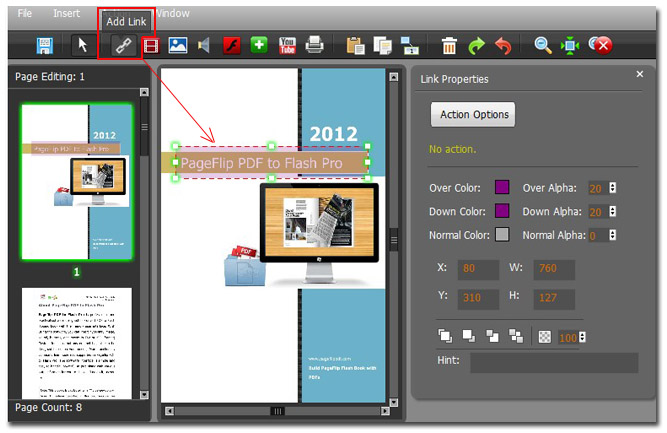Image resolution: width=667 pixels, height=433 pixels.
Task: Open the Window menu
Action: click(172, 14)
